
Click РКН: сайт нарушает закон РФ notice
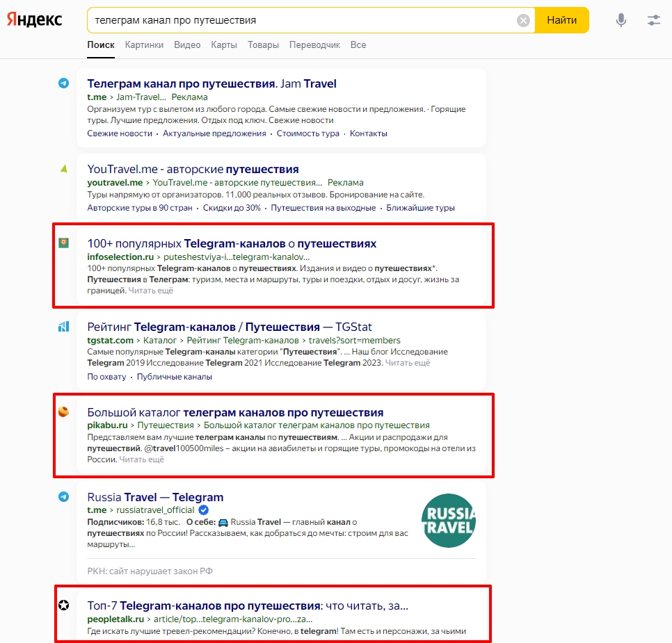point(150,571)
